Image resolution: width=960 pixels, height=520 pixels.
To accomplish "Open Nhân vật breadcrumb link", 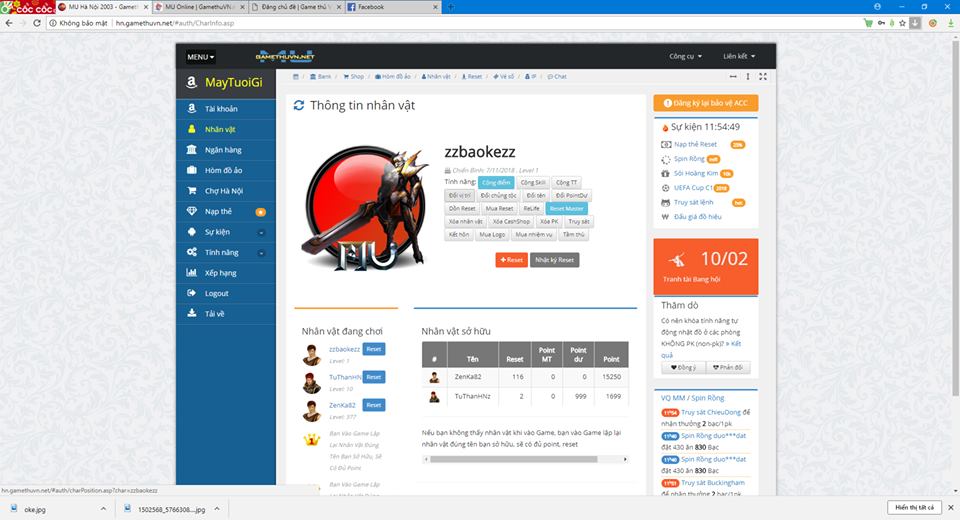I will point(436,77).
